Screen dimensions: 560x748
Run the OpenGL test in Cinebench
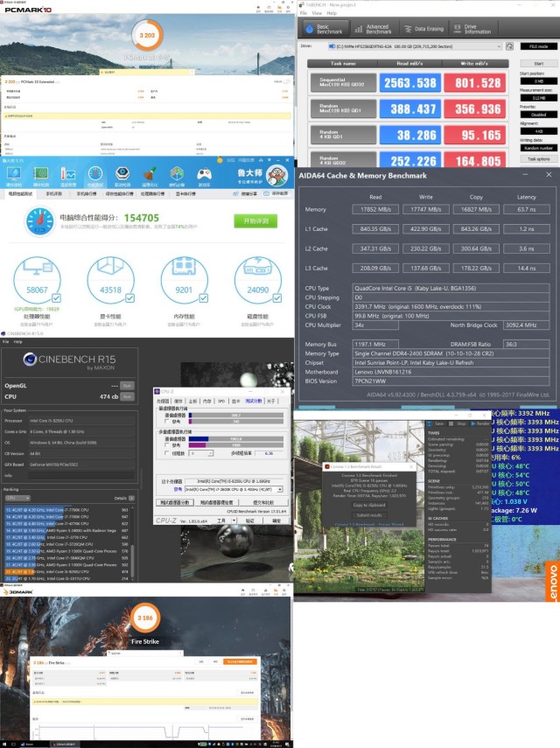[x=127, y=386]
